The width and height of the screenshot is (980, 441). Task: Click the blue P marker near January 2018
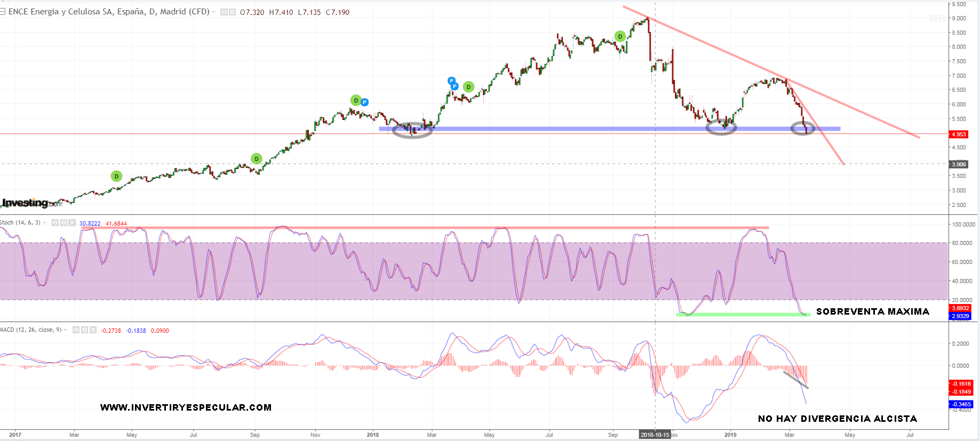click(365, 102)
